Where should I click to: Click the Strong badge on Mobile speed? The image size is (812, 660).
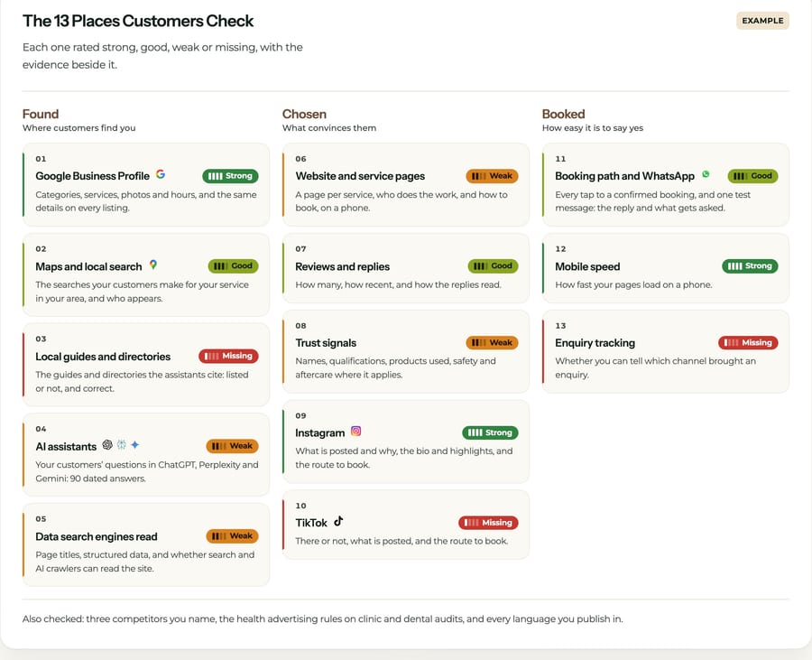[750, 266]
